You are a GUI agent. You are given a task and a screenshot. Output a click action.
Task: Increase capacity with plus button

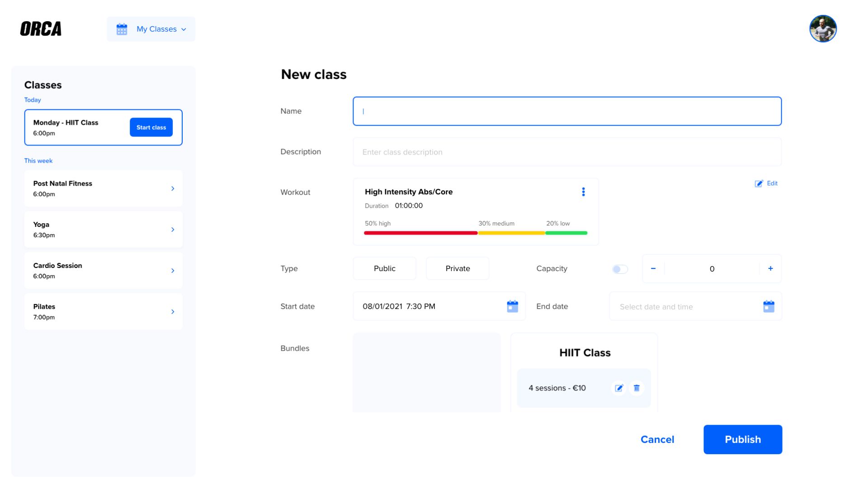pos(770,268)
